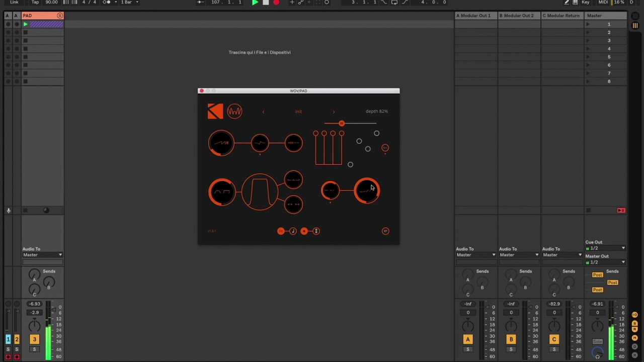Open the Cue Out dropdown
This screenshot has height=362, width=644.
606,248
